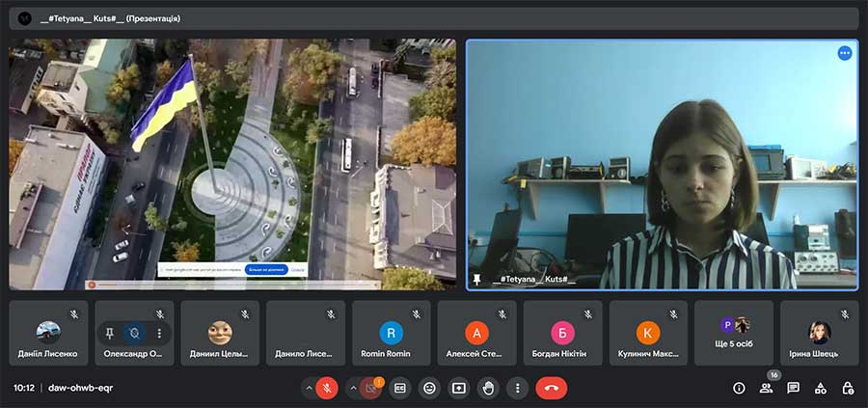Raise your hand in the meeting
This screenshot has height=408, width=868.
pos(489,388)
